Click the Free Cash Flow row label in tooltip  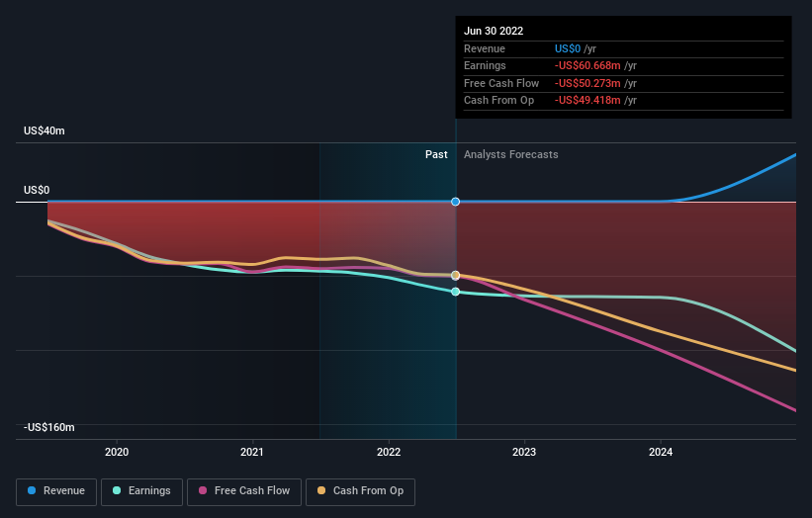[501, 83]
